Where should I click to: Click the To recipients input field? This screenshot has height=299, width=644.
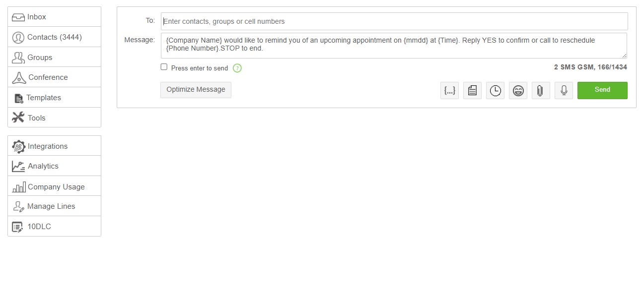(x=394, y=21)
